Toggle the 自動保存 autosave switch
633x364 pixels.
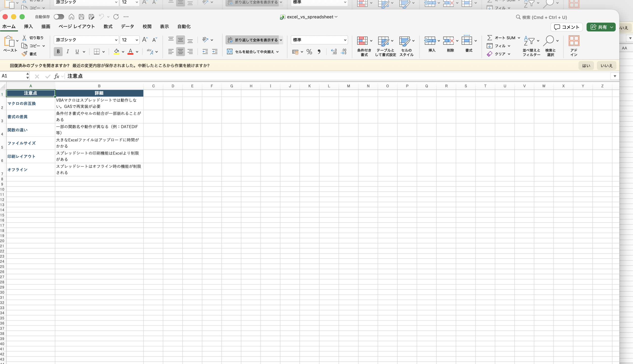click(59, 17)
